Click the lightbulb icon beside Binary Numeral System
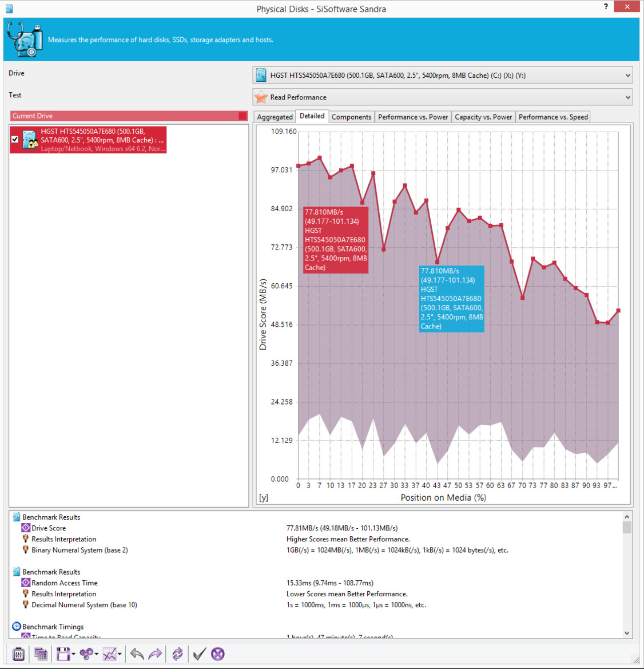This screenshot has width=644, height=669. 26,550
